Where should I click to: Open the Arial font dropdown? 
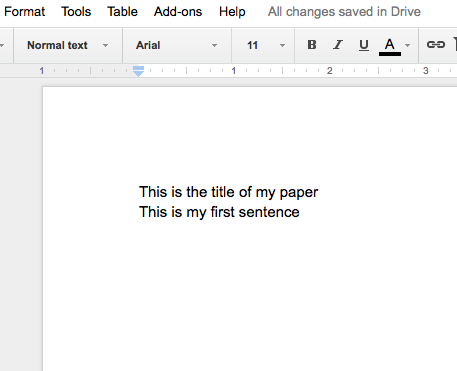click(x=177, y=45)
